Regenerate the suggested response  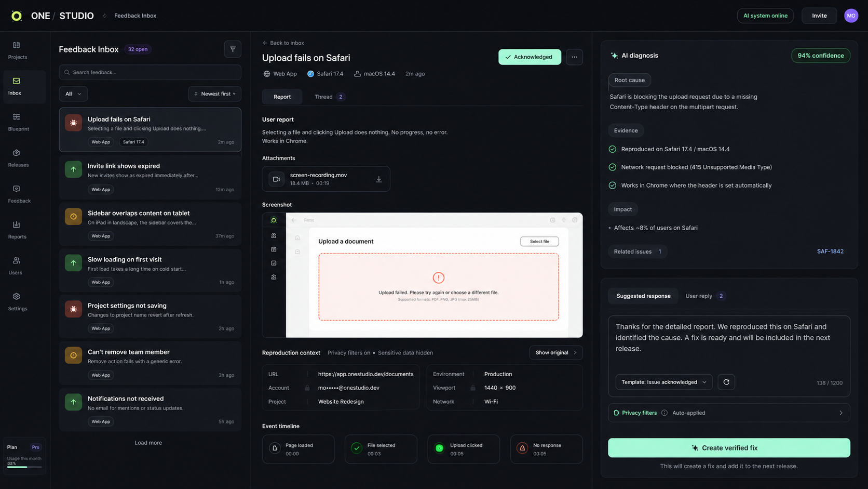click(726, 382)
